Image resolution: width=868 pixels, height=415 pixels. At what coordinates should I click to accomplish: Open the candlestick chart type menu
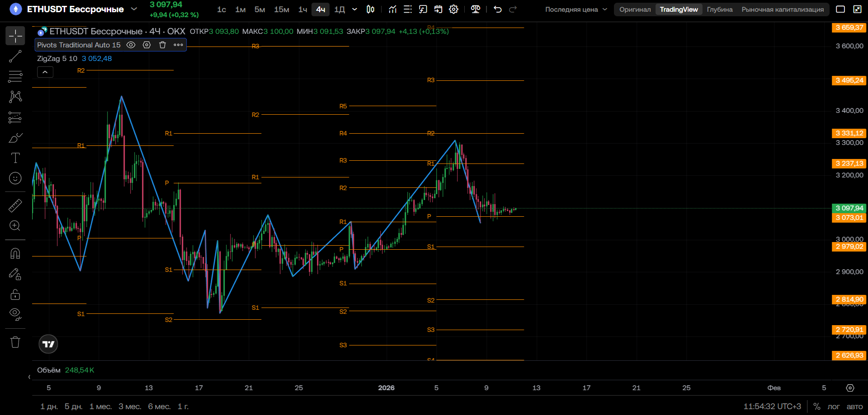pos(370,9)
